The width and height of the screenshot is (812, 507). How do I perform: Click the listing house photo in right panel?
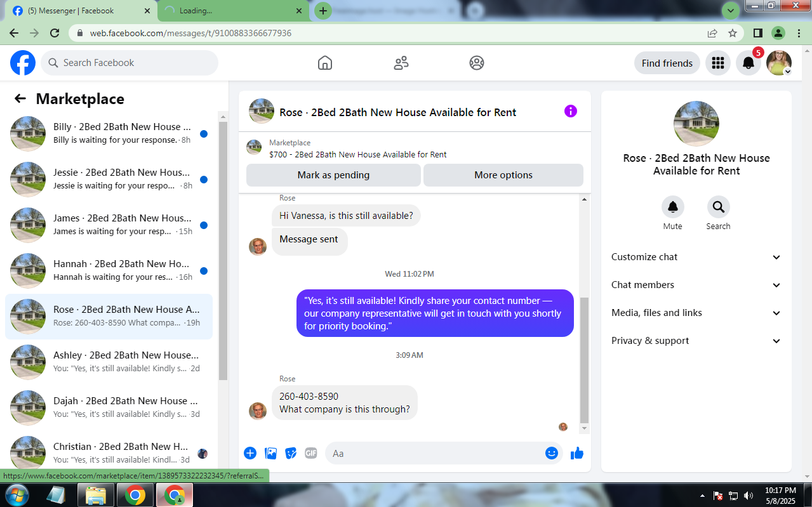[696, 124]
